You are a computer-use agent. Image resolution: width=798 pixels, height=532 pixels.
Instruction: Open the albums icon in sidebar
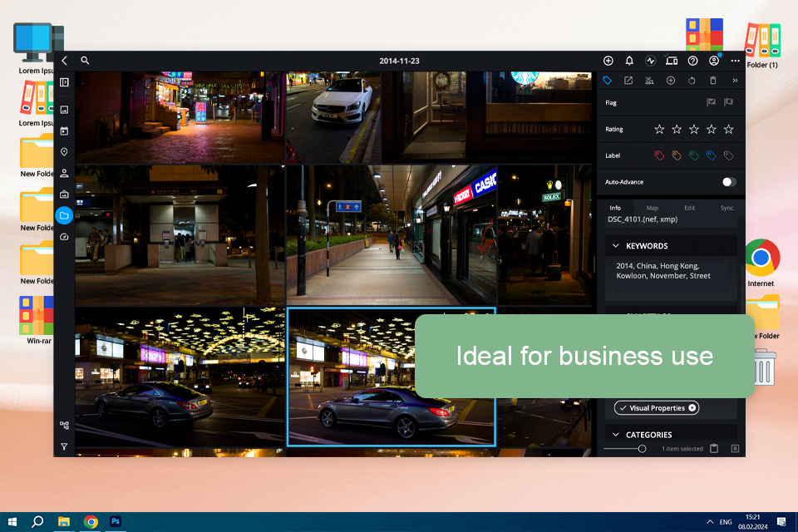pos(64,194)
